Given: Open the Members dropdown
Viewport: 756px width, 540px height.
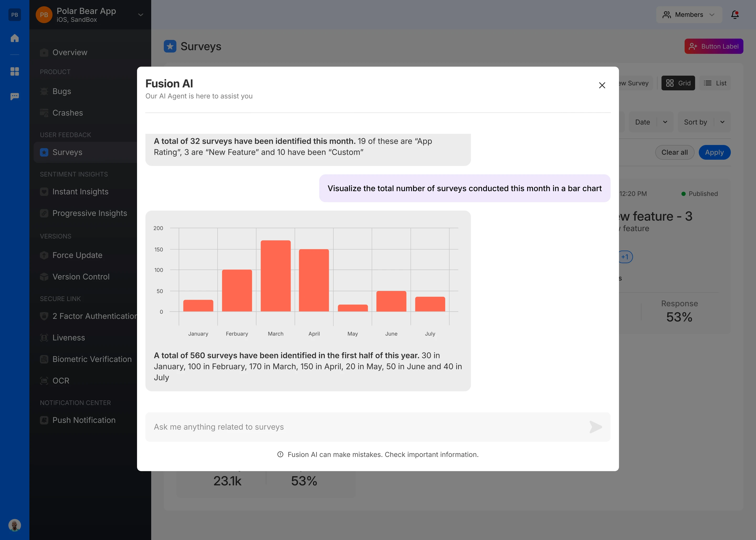Looking at the screenshot, I should pyautogui.click(x=689, y=15).
